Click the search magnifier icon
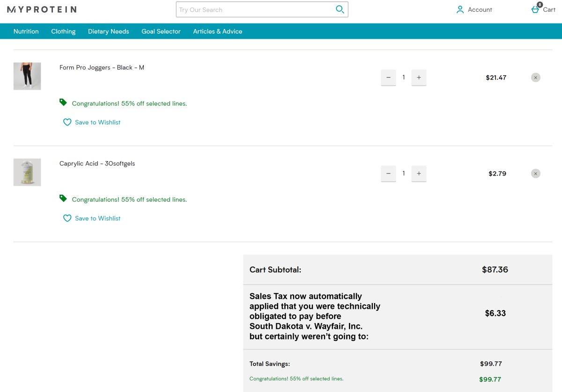Image resolution: width=562 pixels, height=392 pixels. click(x=340, y=9)
